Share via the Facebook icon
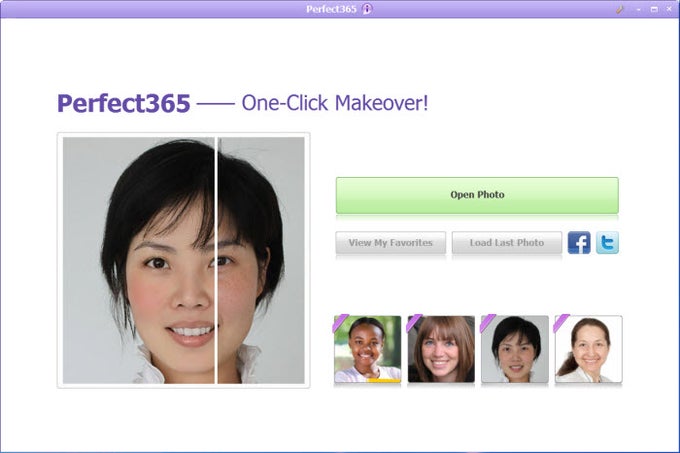Image resolution: width=680 pixels, height=453 pixels. 579,242
